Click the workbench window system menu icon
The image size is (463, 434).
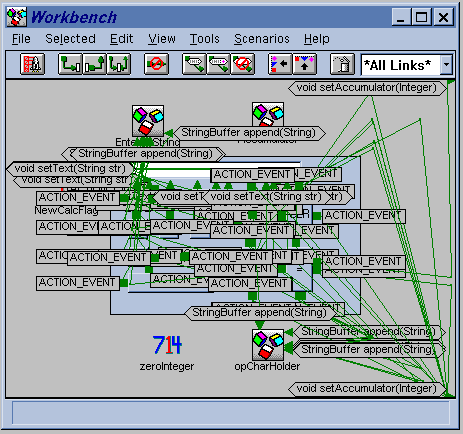16,17
